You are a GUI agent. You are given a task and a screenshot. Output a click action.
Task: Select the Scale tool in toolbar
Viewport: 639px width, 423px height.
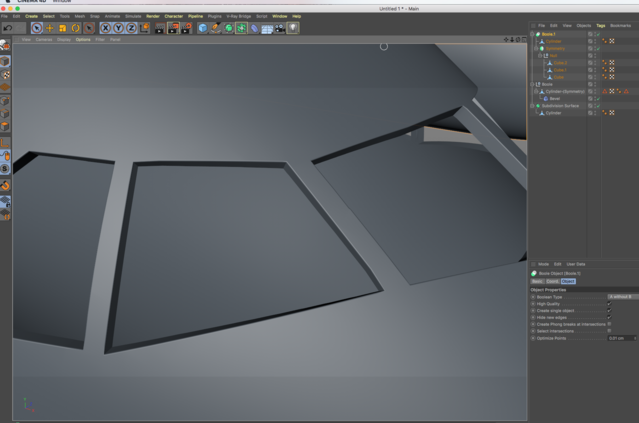coord(62,28)
